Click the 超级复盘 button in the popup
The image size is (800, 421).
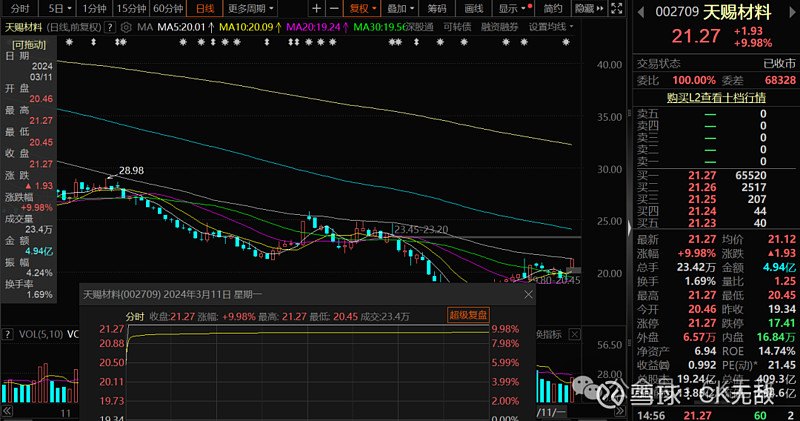[468, 315]
